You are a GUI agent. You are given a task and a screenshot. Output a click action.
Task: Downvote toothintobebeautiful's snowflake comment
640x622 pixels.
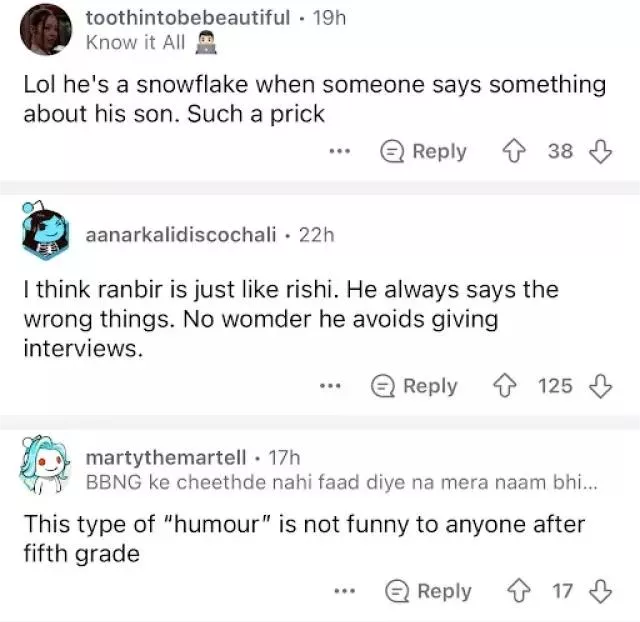tap(601, 152)
